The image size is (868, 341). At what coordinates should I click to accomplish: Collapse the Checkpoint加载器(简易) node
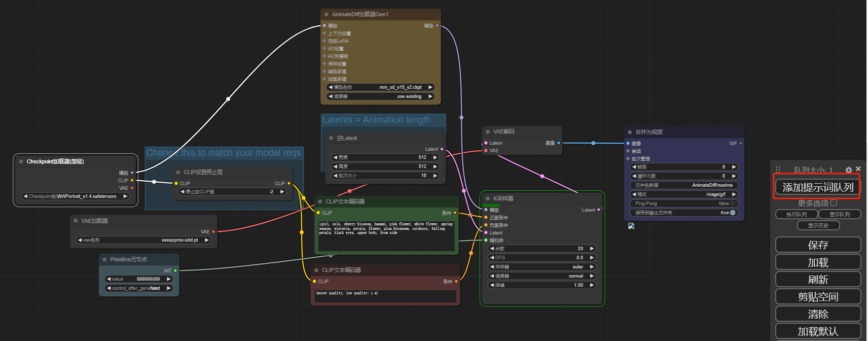point(21,161)
